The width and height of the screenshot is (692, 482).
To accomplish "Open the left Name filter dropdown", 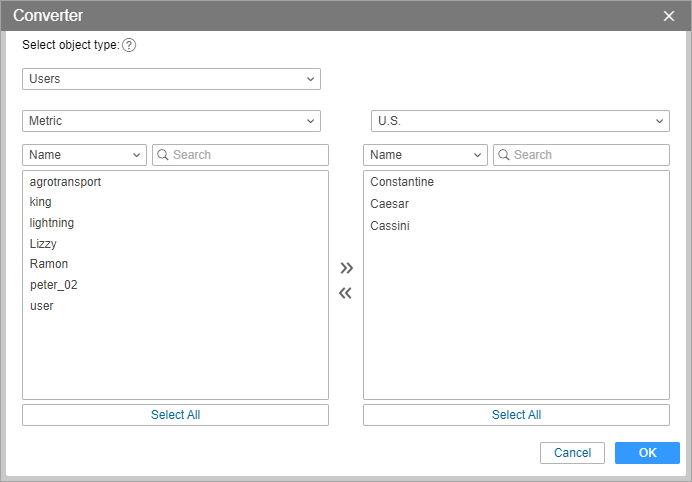I will click(x=85, y=155).
